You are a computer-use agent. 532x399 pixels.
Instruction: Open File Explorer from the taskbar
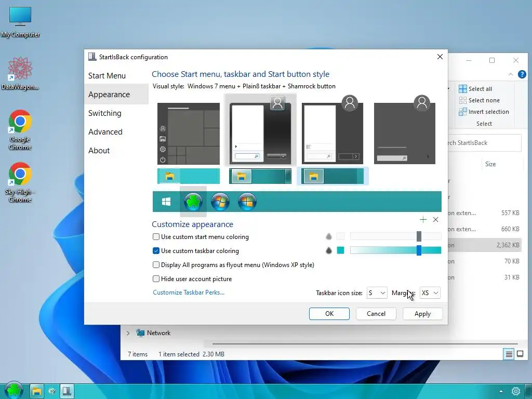37,391
